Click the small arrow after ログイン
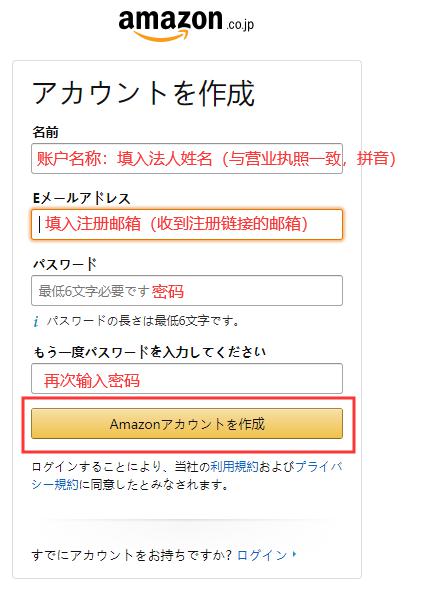The image size is (422, 589). 294,554
